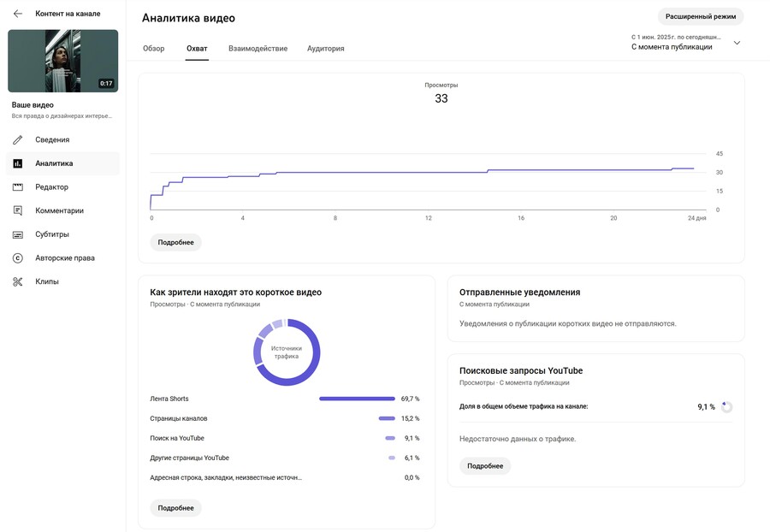770x532 pixels.
Task: Click the Поисковые запросы YouTube heading
Action: tap(521, 370)
